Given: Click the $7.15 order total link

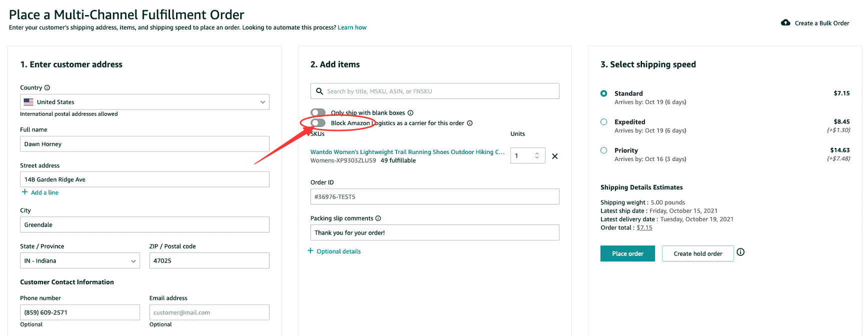Looking at the screenshot, I should pos(644,227).
